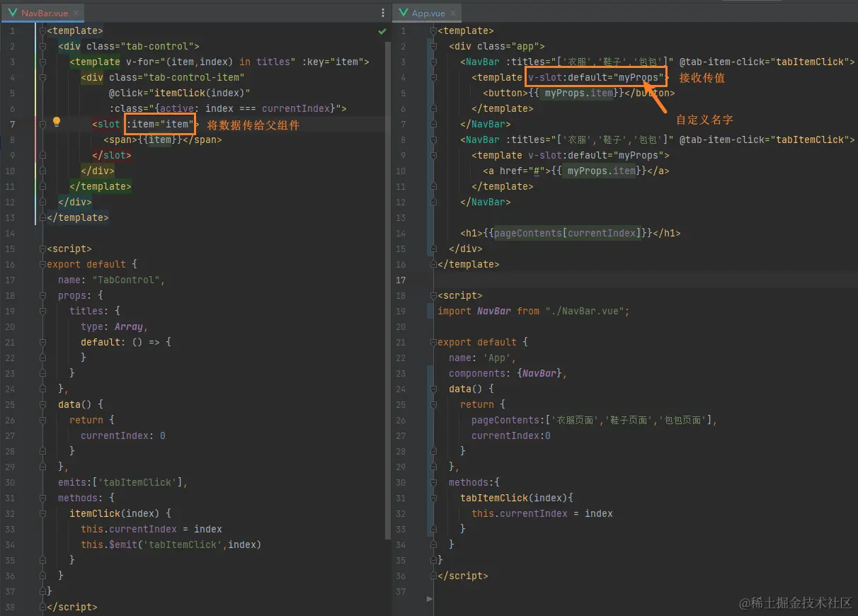Fold the <script> block at App.vue line 18
This screenshot has width=858, height=616.
(434, 296)
